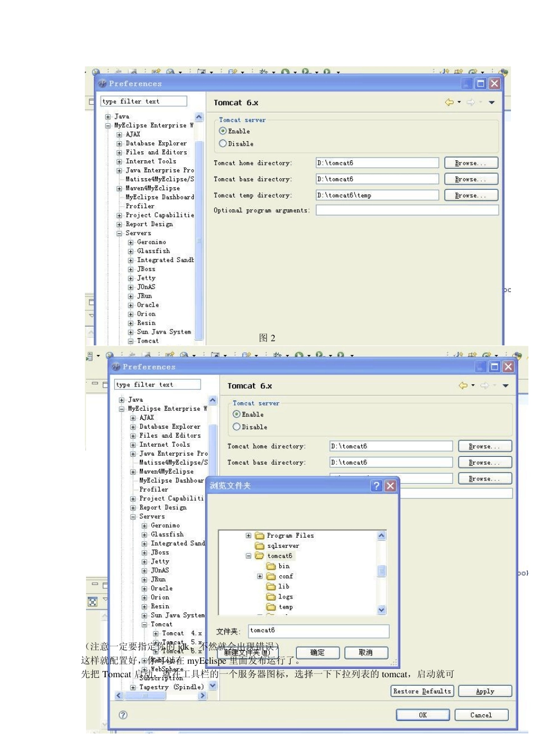Click OK in the lower Preferences dialog
The height and width of the screenshot is (756, 534).
point(423,715)
